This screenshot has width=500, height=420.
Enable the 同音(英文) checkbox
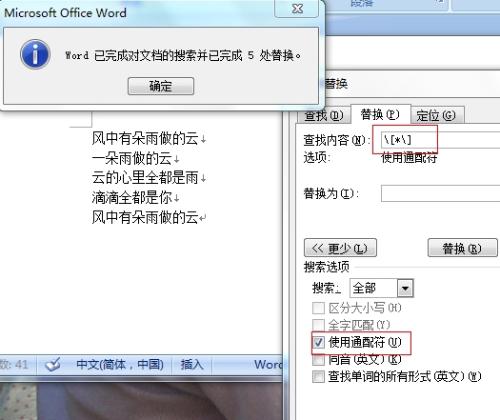pos(318,360)
